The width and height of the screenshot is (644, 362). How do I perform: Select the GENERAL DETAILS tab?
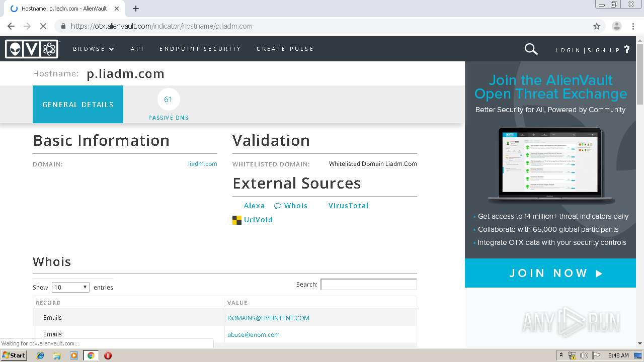point(78,105)
